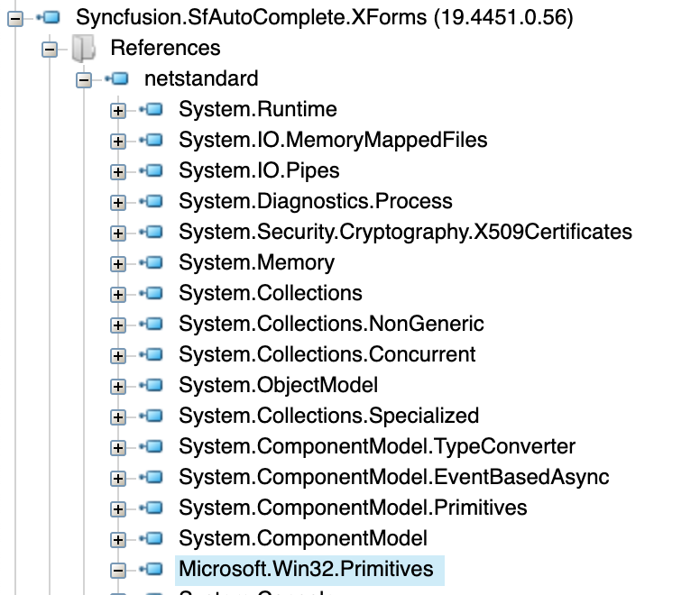Collapse the Syncfusion.SfAutoComplete.XForms root node
Screen dimensions: 700x595
[15, 19]
